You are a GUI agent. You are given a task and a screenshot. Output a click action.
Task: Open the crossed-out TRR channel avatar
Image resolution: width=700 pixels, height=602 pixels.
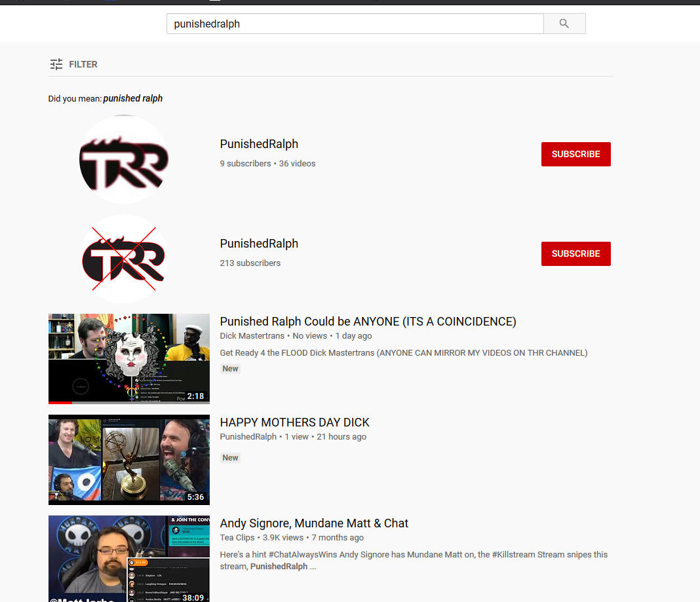(x=124, y=259)
